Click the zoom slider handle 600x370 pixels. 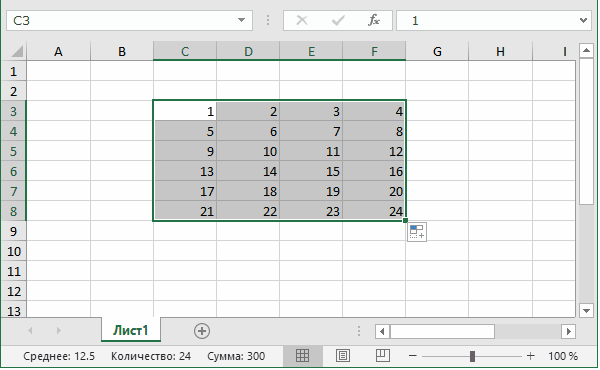(472, 356)
